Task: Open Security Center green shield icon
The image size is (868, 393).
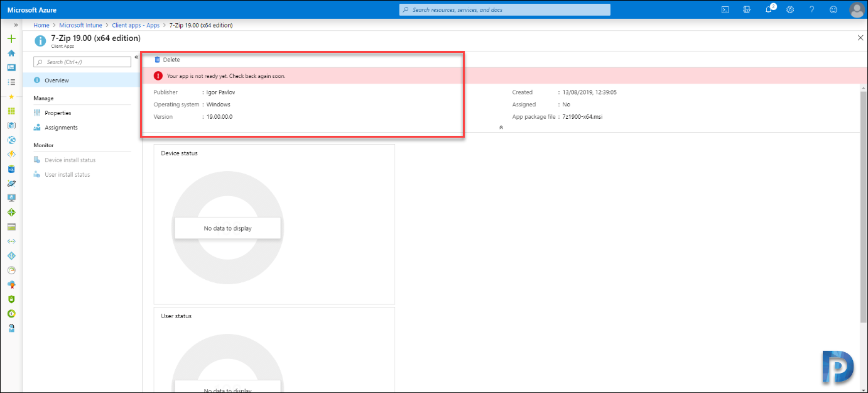Action: pos(11,299)
